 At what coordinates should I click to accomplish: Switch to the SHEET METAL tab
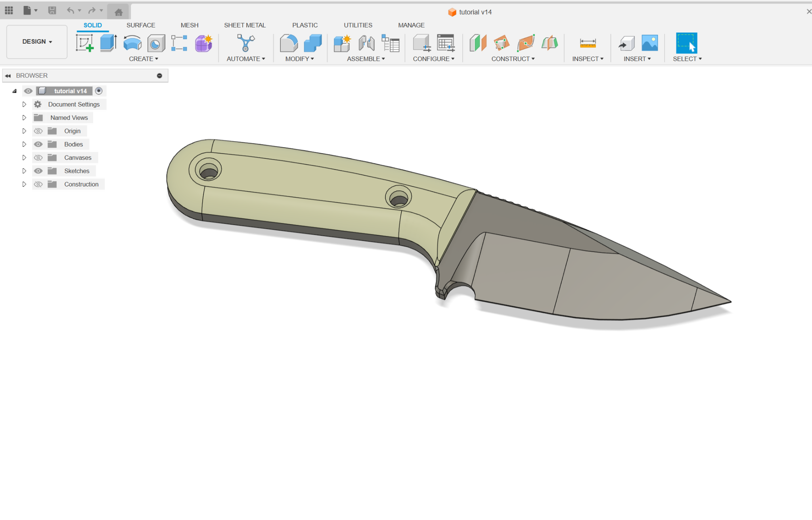[245, 25]
